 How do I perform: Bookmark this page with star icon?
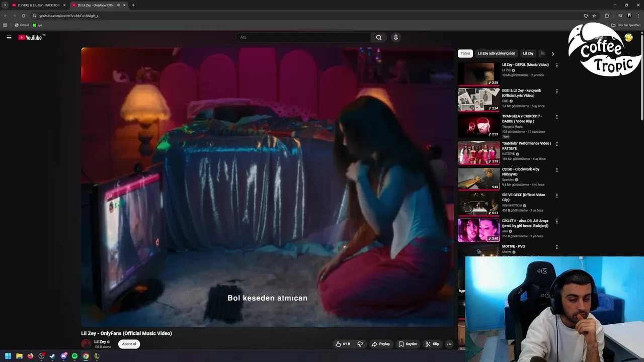(x=594, y=16)
